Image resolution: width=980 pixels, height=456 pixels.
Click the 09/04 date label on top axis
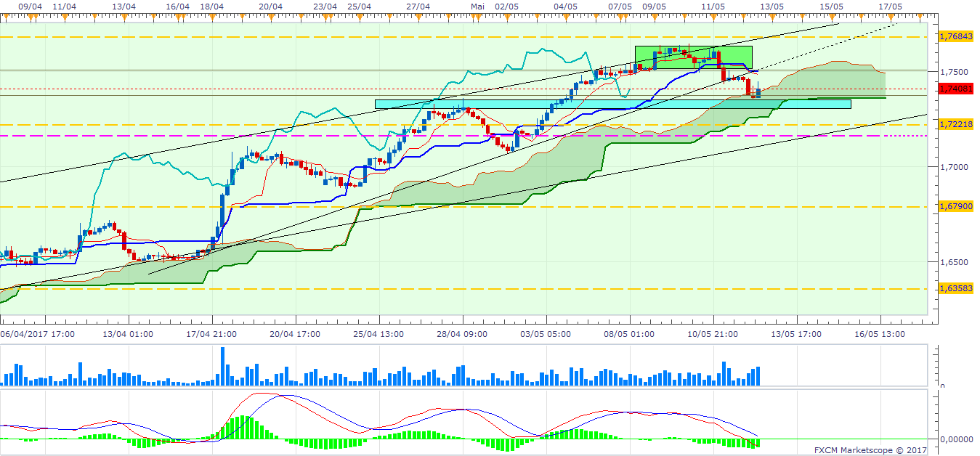pos(29,6)
